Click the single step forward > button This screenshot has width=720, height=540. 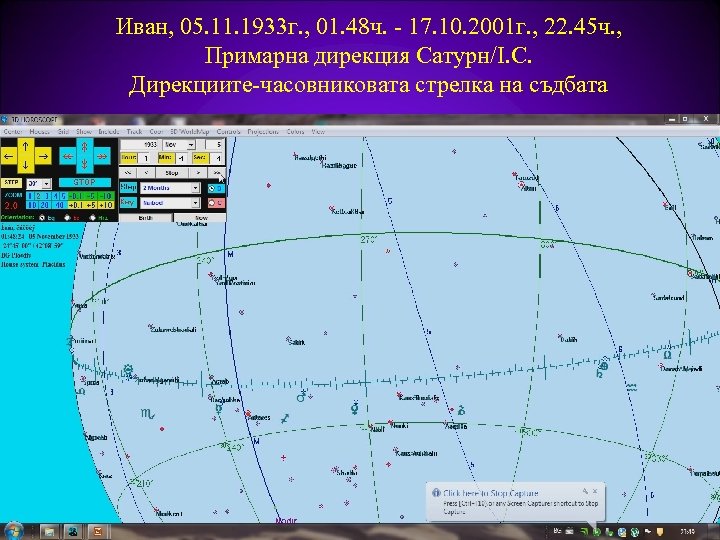197,173
